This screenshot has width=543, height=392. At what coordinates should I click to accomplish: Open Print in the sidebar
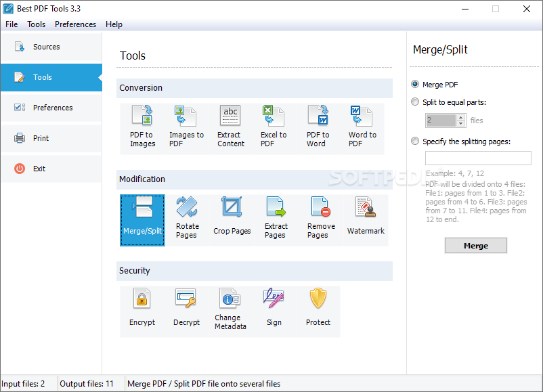pos(51,138)
